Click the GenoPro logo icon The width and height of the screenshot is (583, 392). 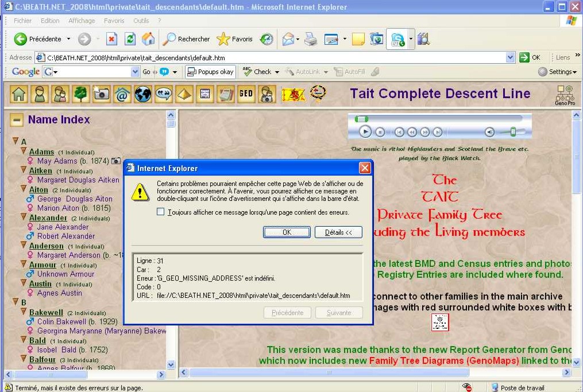(x=565, y=95)
